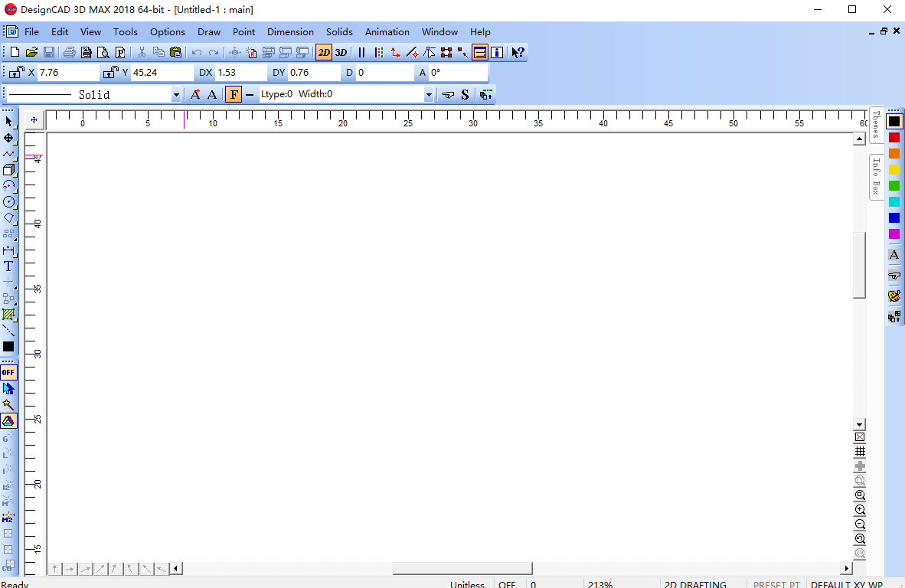Open a file using the folder icon
Viewport: 905px width, 588px height.
(x=31, y=53)
